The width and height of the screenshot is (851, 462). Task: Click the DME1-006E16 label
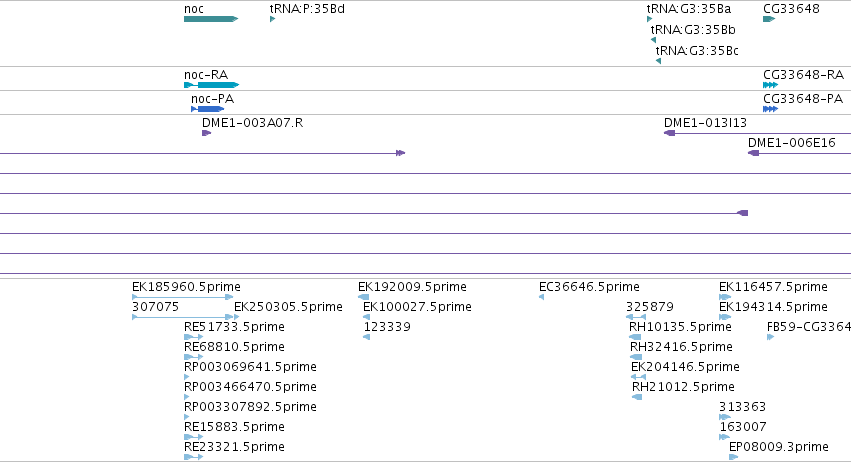(791, 143)
